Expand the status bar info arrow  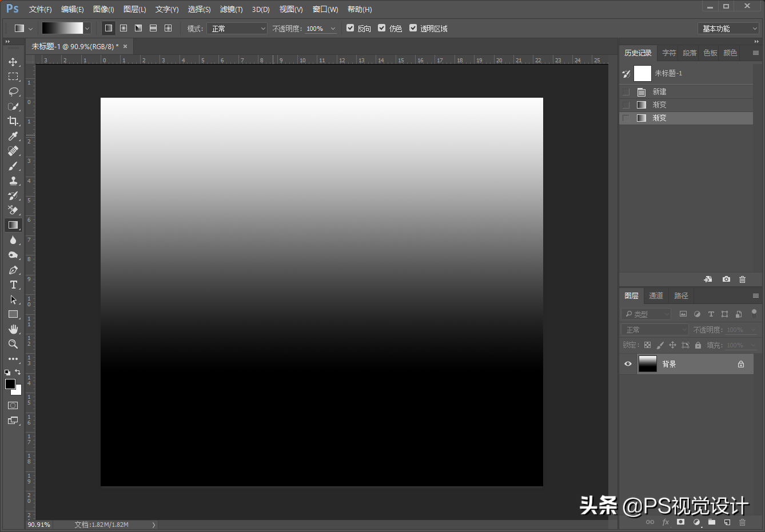point(153,525)
